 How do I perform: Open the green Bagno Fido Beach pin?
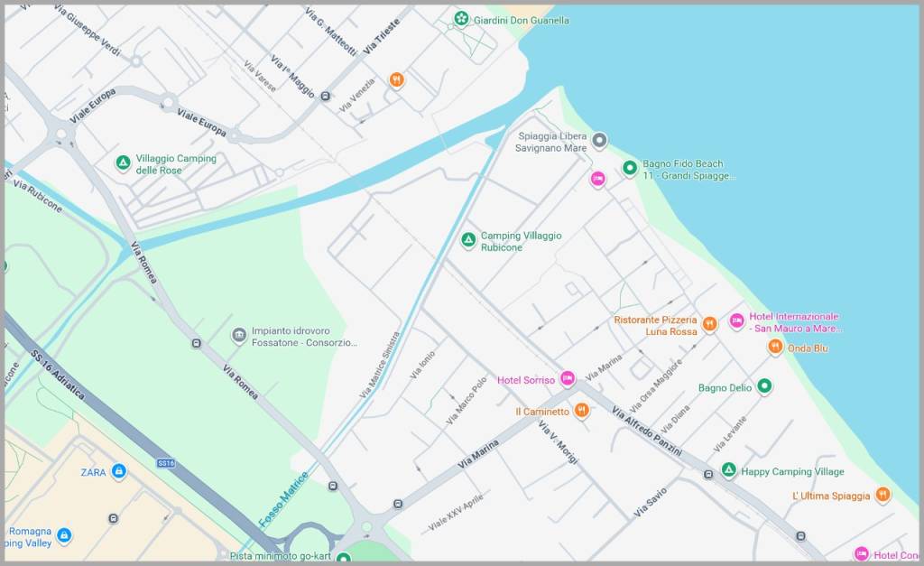pos(629,168)
